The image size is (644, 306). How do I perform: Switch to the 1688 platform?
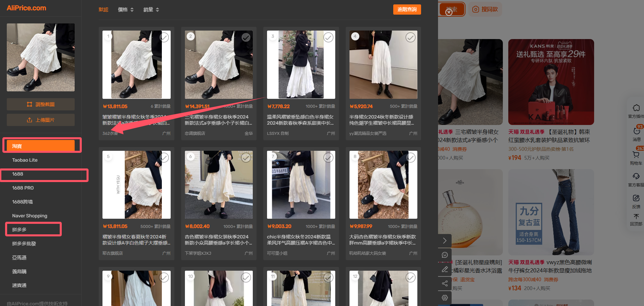pyautogui.click(x=18, y=174)
